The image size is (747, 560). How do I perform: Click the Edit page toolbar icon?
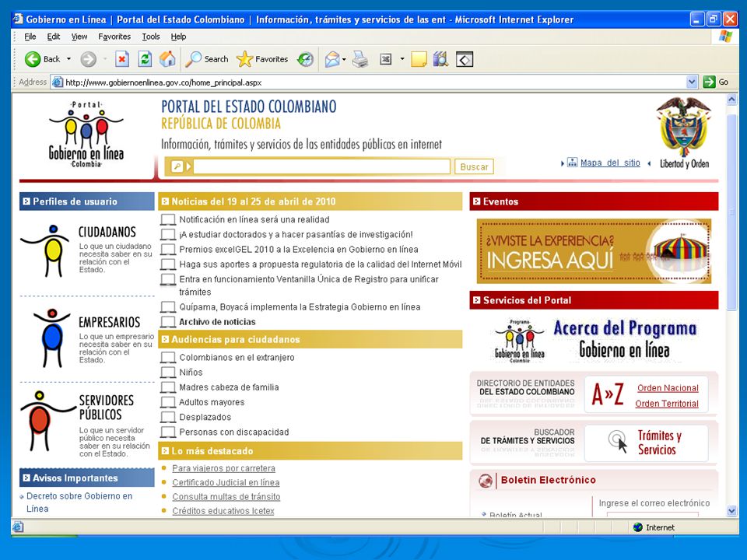click(x=385, y=60)
